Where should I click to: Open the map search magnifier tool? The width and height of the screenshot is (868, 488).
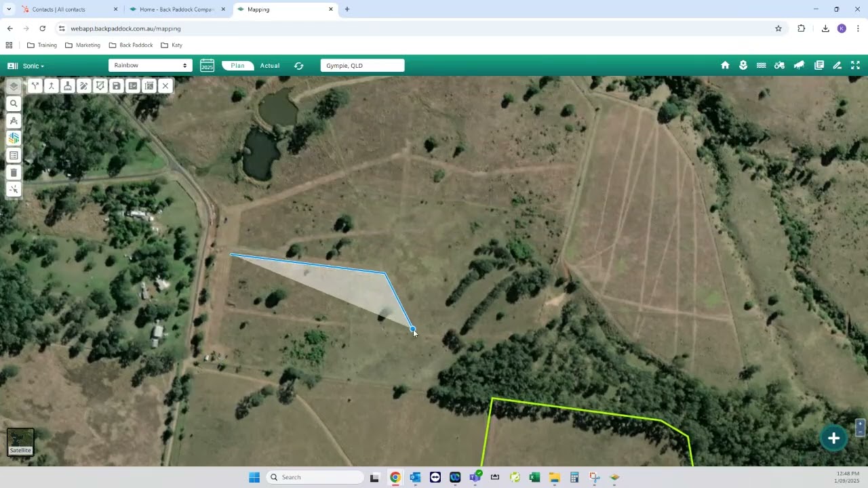point(14,104)
